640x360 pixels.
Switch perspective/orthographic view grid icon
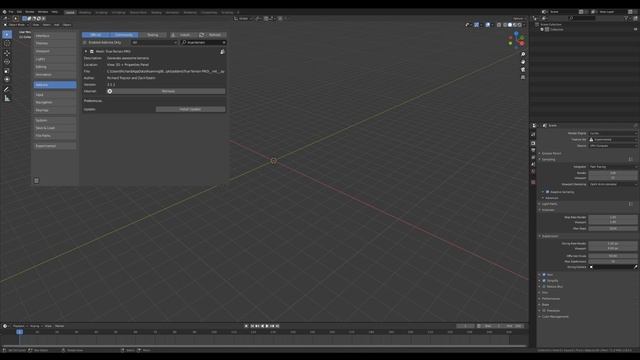click(523, 78)
